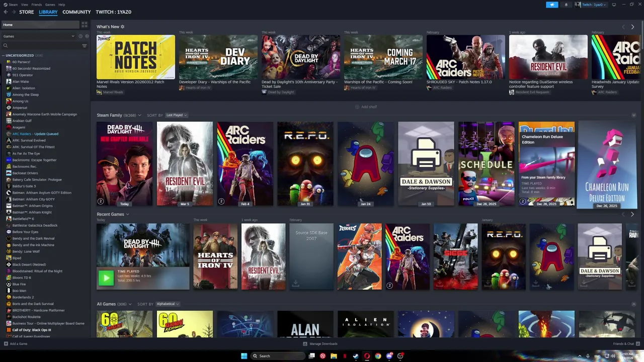This screenshot has width=644, height=362.
Task: Select Alan Wake in sidebar list
Action: coord(21,81)
